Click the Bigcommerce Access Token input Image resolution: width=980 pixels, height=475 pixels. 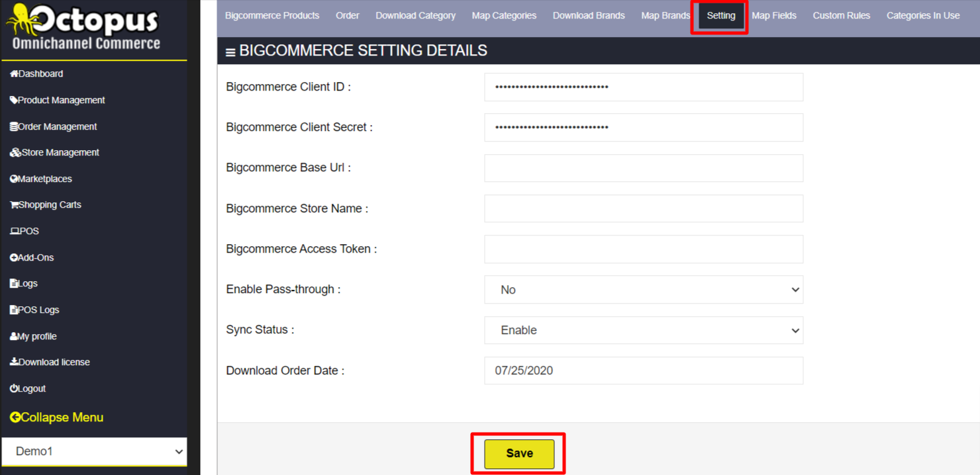pyautogui.click(x=644, y=249)
